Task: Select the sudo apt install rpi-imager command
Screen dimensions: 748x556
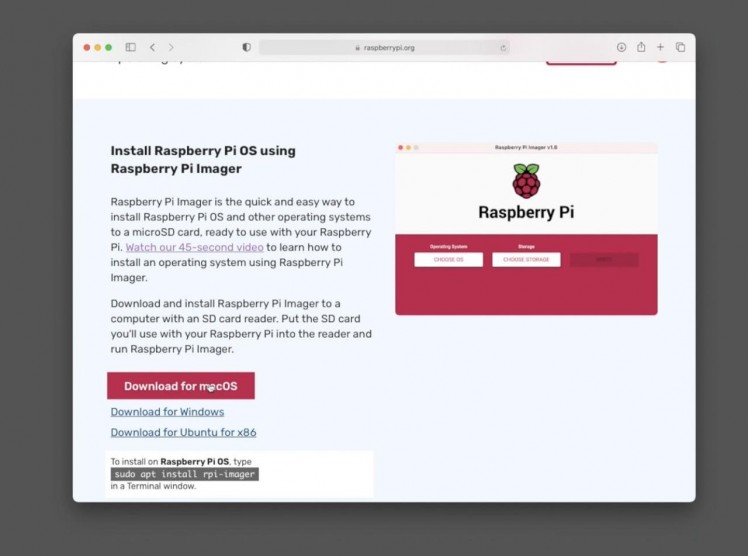Action: coord(185,474)
